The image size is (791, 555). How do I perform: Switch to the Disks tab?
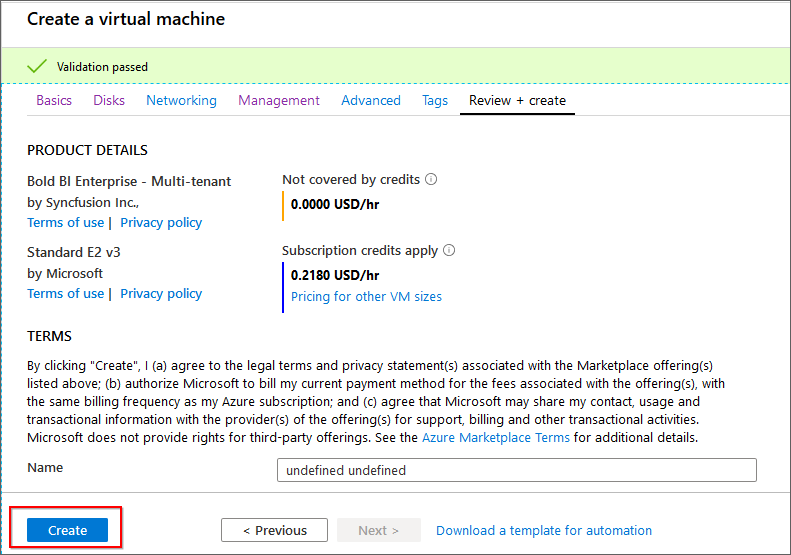point(109,100)
